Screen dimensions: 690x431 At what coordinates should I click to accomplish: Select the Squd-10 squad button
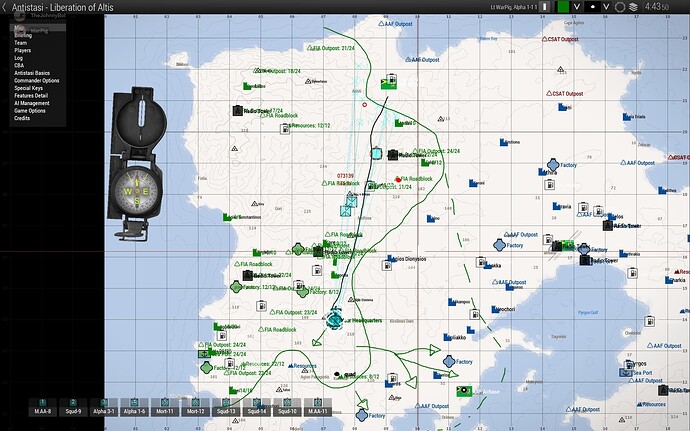pyautogui.click(x=287, y=407)
